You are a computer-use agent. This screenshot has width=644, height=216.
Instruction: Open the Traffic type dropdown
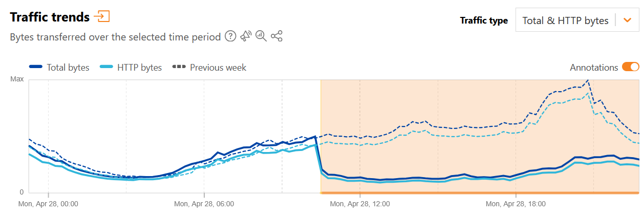565,20
